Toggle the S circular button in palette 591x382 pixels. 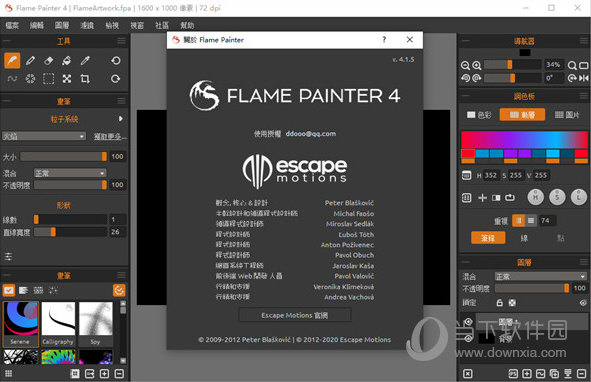pyautogui.click(x=557, y=197)
